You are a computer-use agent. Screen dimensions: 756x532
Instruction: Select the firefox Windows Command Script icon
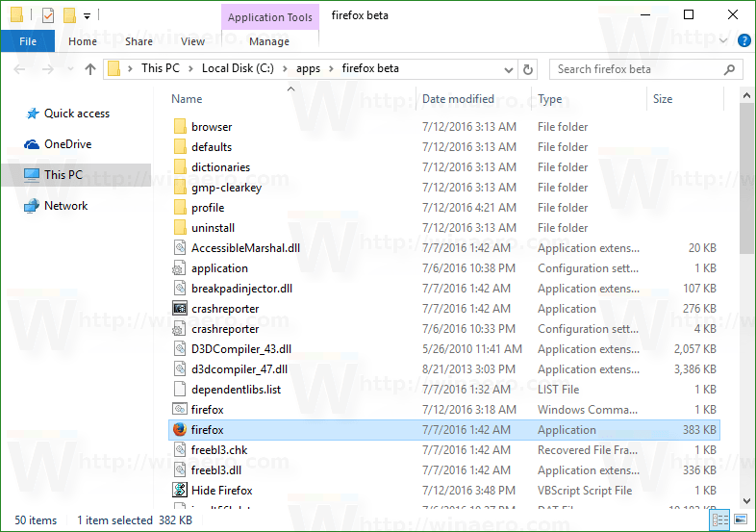tap(180, 409)
